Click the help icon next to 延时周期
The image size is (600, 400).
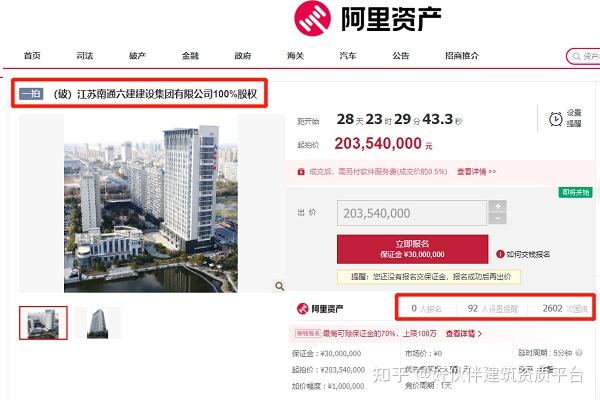[579, 353]
